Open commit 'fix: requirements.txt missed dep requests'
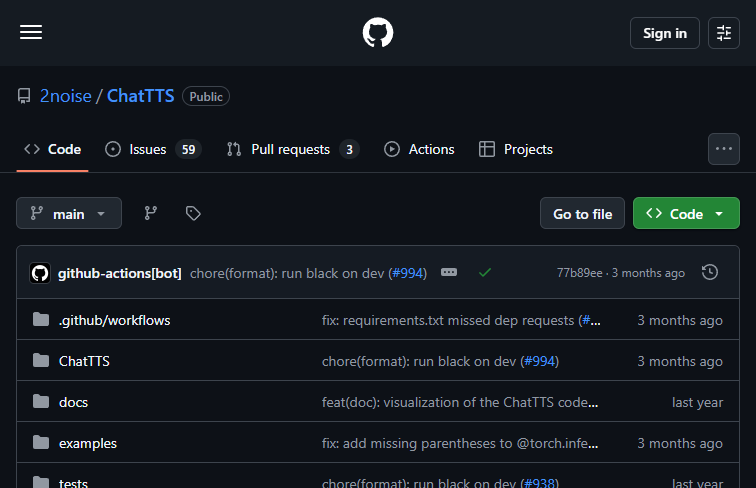 click(448, 320)
